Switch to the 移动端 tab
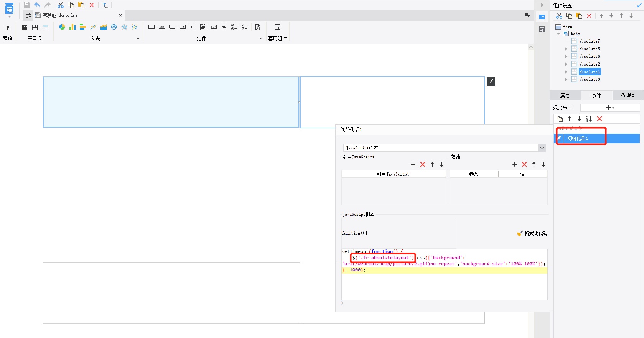The image size is (644, 338). (x=628, y=95)
